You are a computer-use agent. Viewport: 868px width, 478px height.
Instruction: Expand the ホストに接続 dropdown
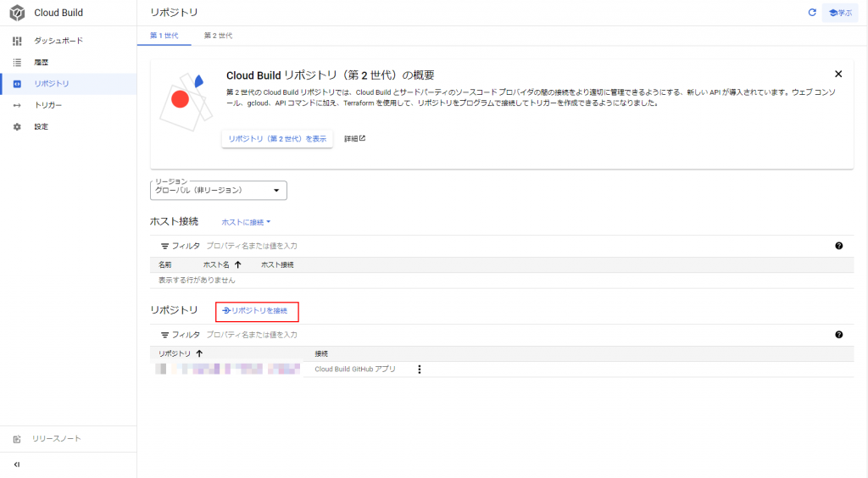pyautogui.click(x=246, y=222)
